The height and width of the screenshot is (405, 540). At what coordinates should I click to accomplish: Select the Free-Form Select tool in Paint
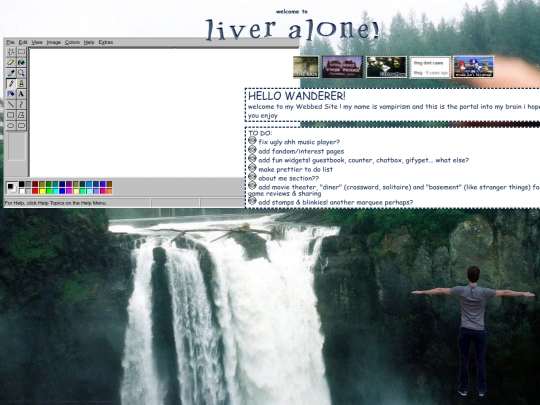coord(11,52)
